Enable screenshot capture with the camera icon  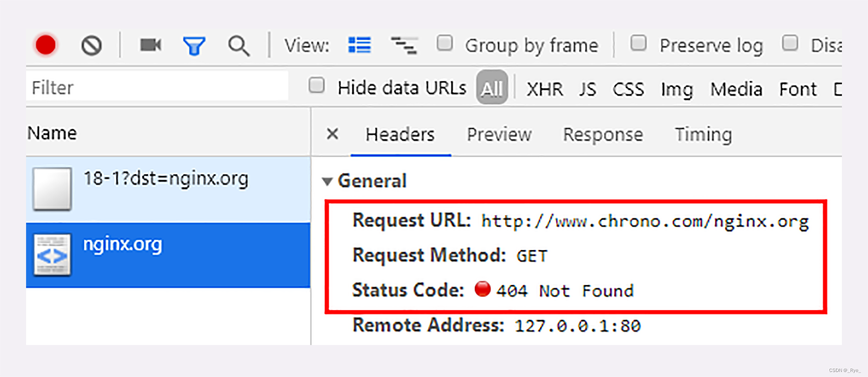coord(150,45)
